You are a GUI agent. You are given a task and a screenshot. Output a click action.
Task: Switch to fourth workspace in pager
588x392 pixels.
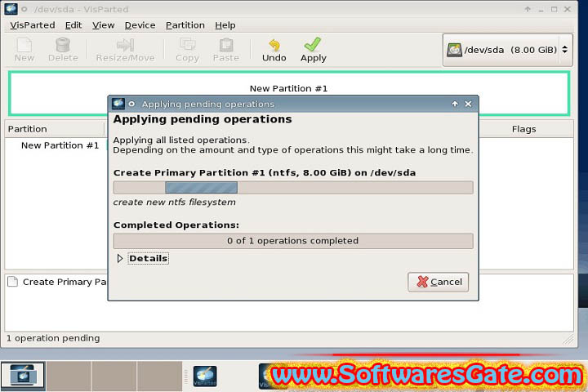click(159, 376)
